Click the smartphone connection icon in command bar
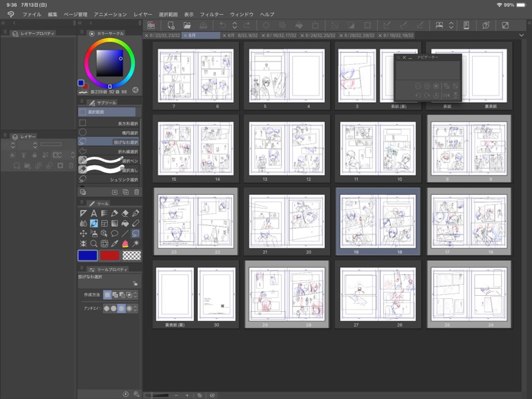 467,25
